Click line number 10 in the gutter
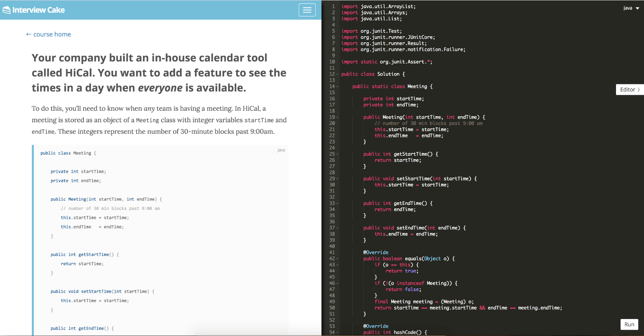 332,62
